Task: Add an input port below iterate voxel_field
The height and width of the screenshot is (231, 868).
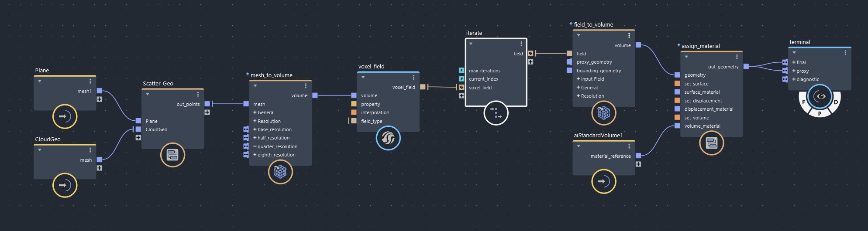Action: click(x=462, y=96)
